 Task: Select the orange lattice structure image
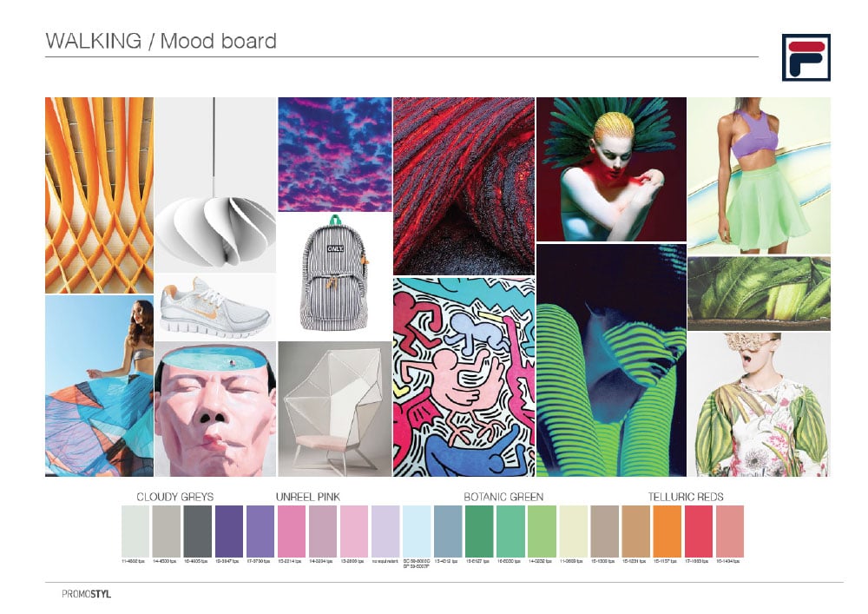pos(99,195)
